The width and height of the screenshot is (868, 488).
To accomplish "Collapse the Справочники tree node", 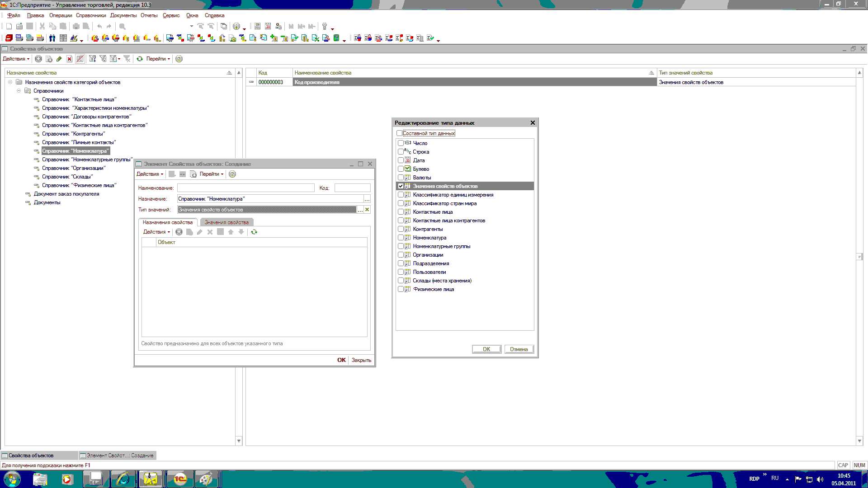I will click(x=19, y=91).
